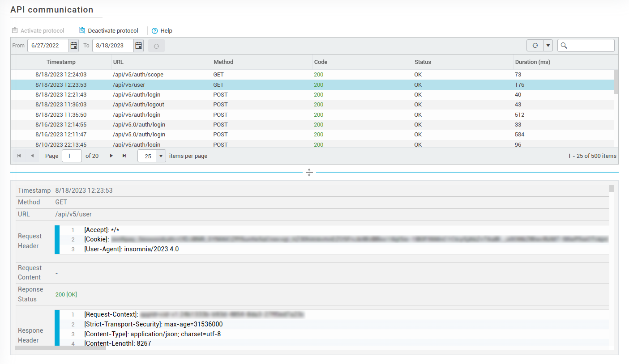Sort by the Timestamp column header

(61, 62)
